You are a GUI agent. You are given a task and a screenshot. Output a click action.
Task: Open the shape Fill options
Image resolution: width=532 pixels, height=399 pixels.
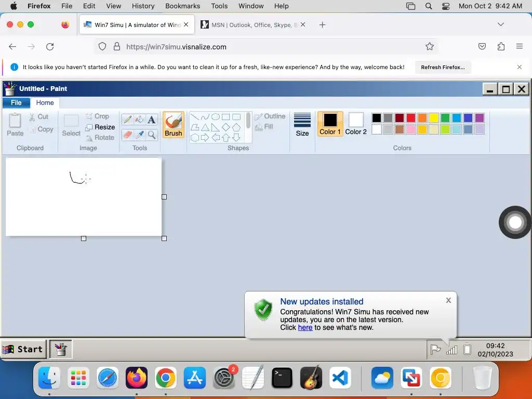(x=264, y=127)
